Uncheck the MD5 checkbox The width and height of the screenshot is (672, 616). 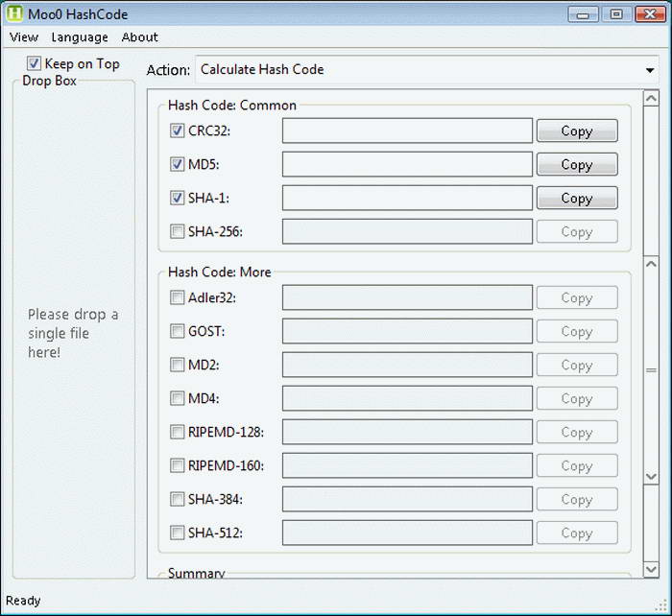pyautogui.click(x=177, y=164)
